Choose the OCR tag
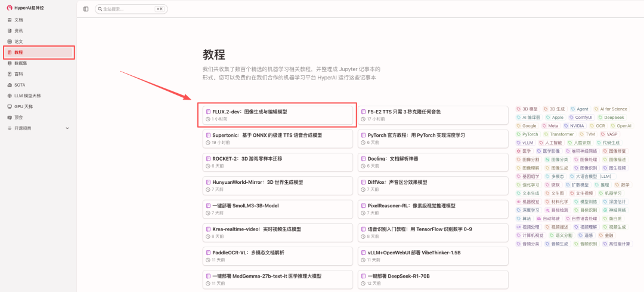 pos(597,126)
